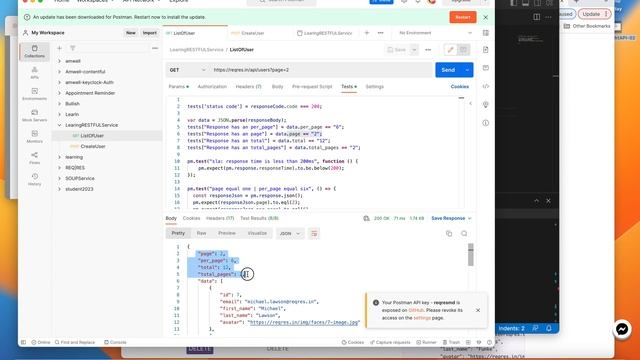Click the Import button

click(149, 33)
